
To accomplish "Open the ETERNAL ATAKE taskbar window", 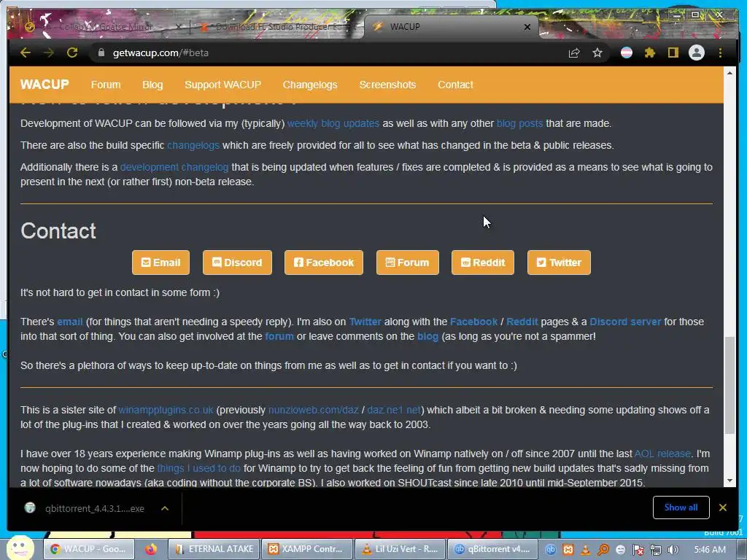I will 214,549.
